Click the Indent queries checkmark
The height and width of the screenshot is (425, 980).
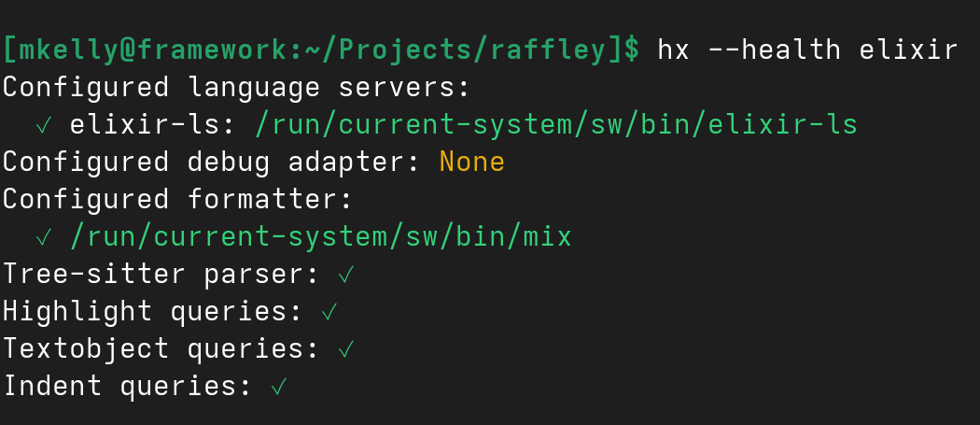[x=277, y=387]
